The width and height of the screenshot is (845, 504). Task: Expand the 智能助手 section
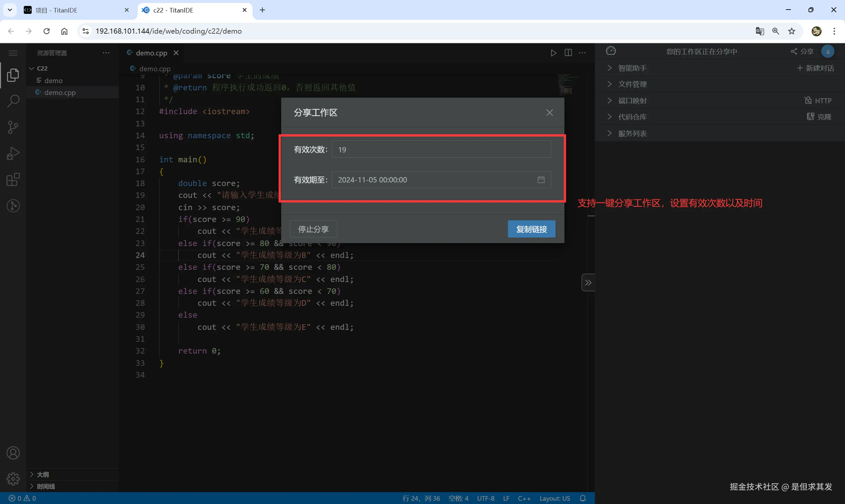[632, 68]
